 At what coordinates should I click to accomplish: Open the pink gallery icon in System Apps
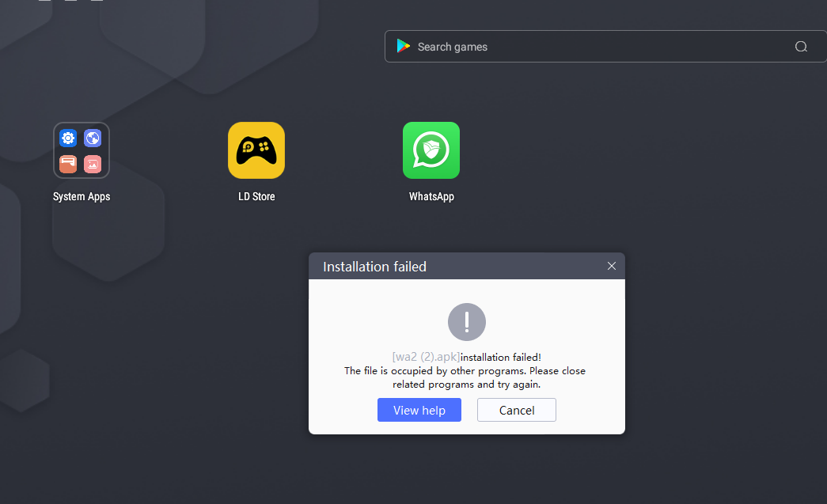(x=93, y=164)
